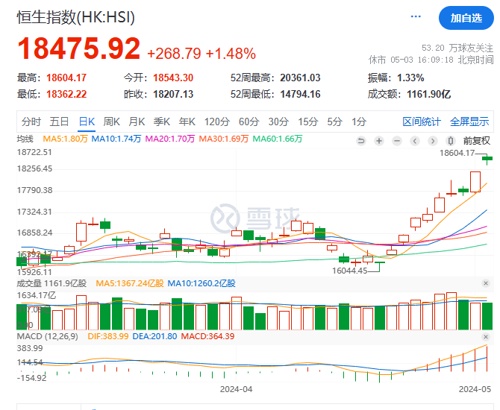
Task: Click the MACD:364.39 indicator label
Action: (208, 336)
